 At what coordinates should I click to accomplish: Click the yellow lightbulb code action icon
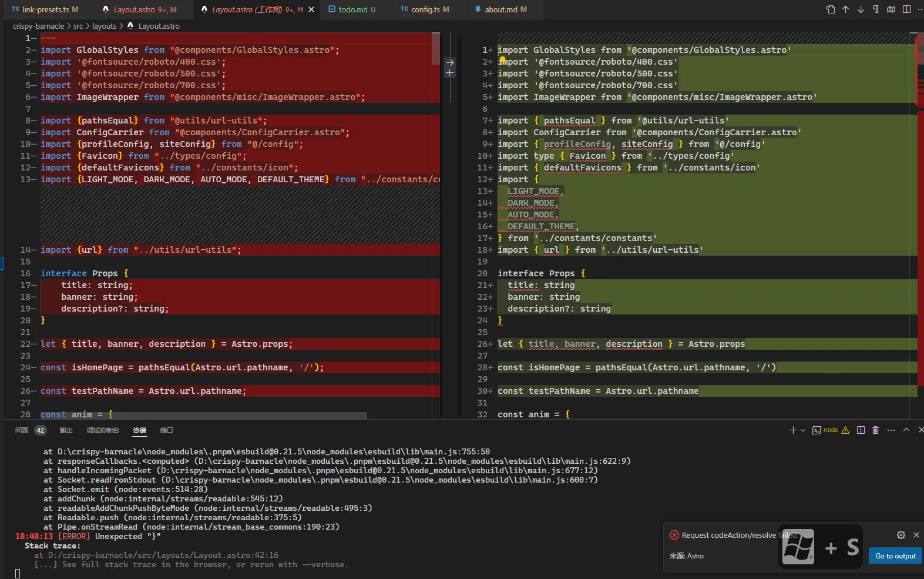tap(502, 59)
